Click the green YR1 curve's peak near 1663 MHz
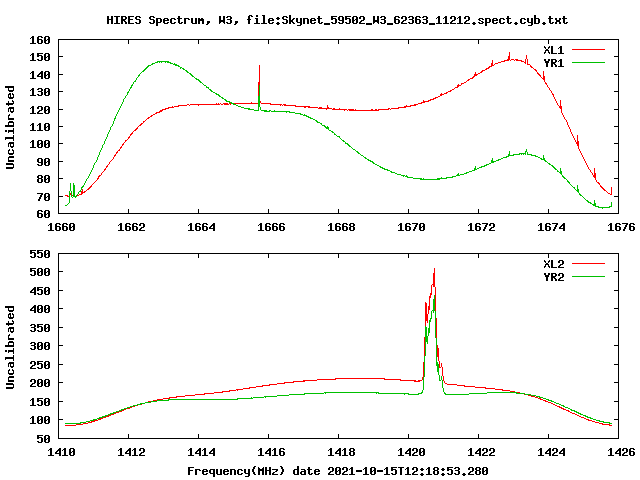Image resolution: width=640 pixels, height=480 pixels. pos(162,62)
